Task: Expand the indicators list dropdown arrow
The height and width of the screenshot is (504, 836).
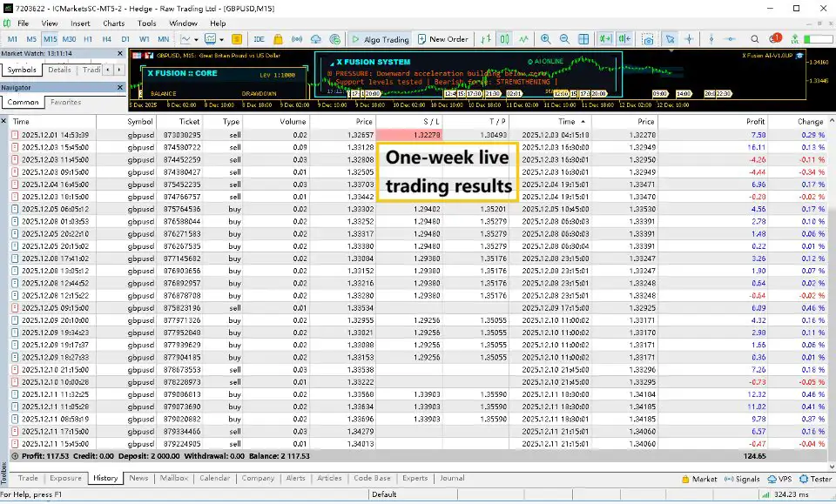Action: [198, 39]
